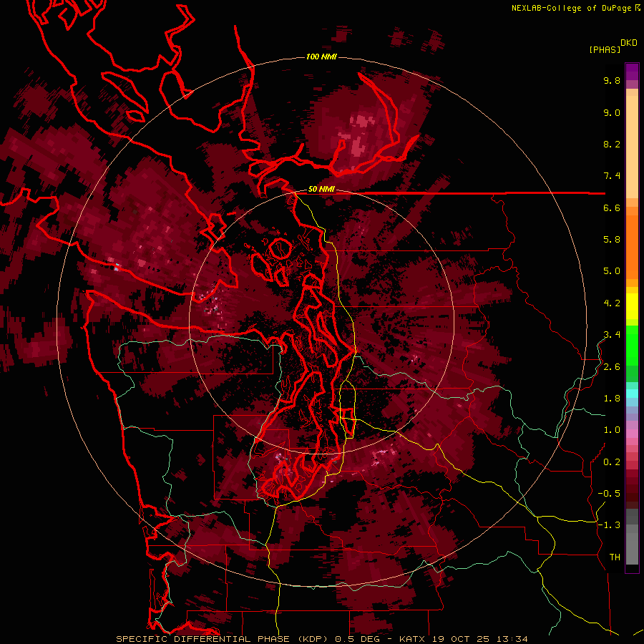The height and width of the screenshot is (644, 644).
Task: Click the 0.2 scale value
Action: coord(612,462)
